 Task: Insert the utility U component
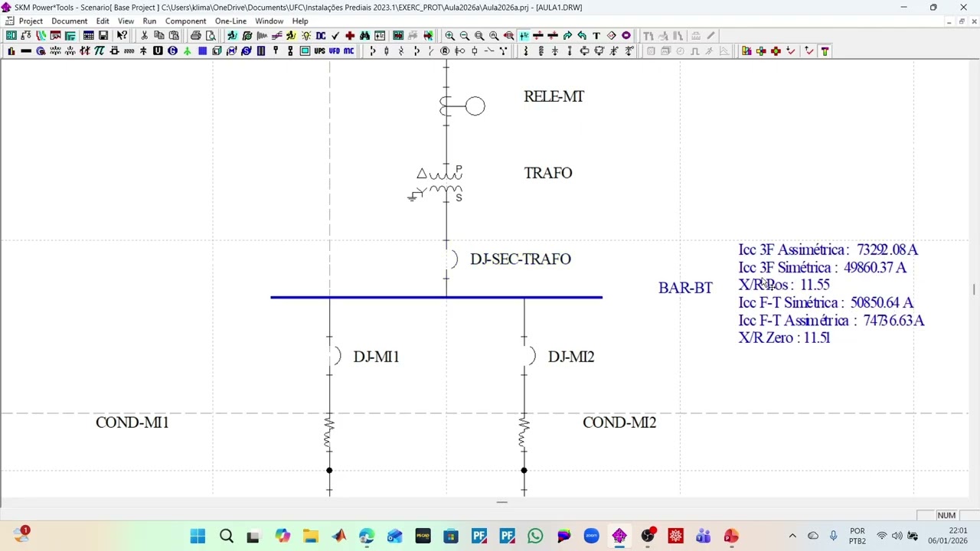click(x=158, y=51)
